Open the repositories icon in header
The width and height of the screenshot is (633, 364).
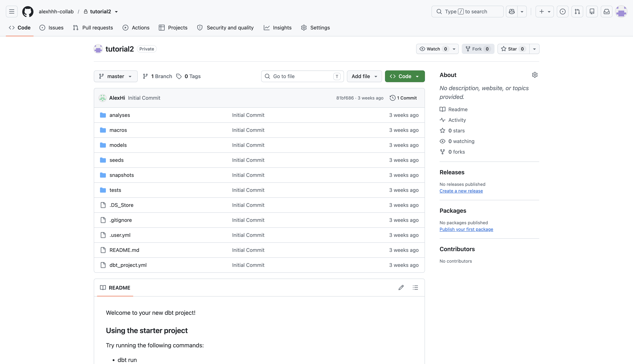point(592,12)
